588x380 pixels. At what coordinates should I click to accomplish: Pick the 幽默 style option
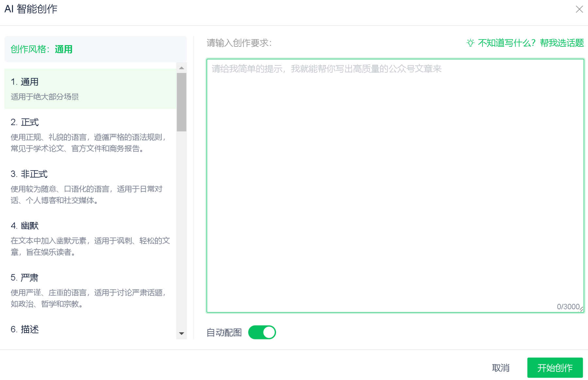pyautogui.click(x=90, y=238)
